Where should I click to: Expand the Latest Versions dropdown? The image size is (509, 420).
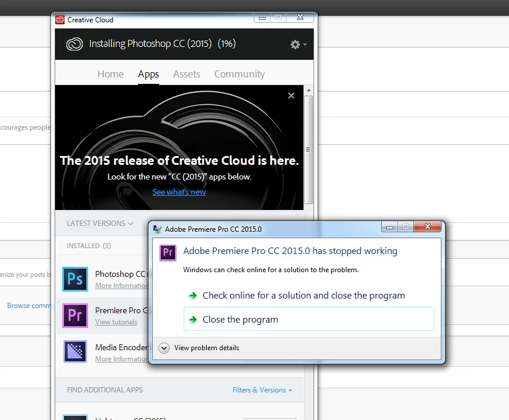(100, 223)
